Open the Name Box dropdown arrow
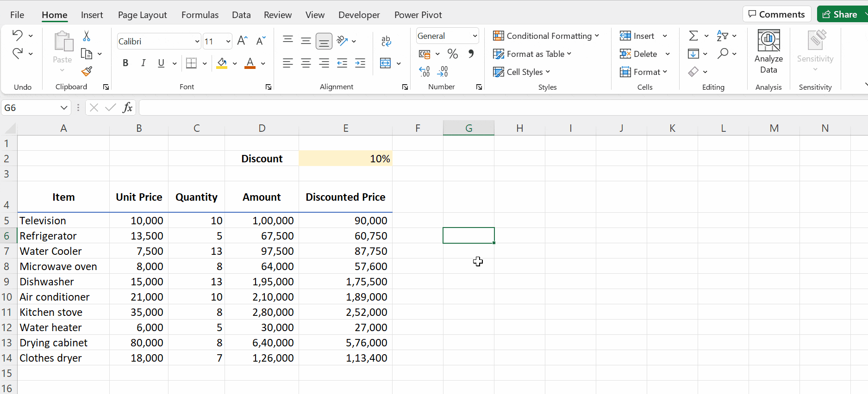This screenshot has height=394, width=868. pos(63,108)
